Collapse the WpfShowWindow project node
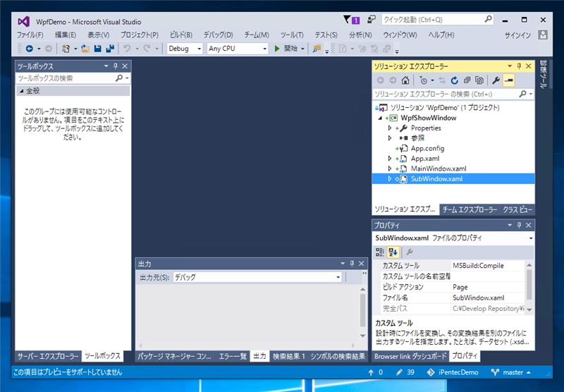564x392 pixels. point(380,118)
